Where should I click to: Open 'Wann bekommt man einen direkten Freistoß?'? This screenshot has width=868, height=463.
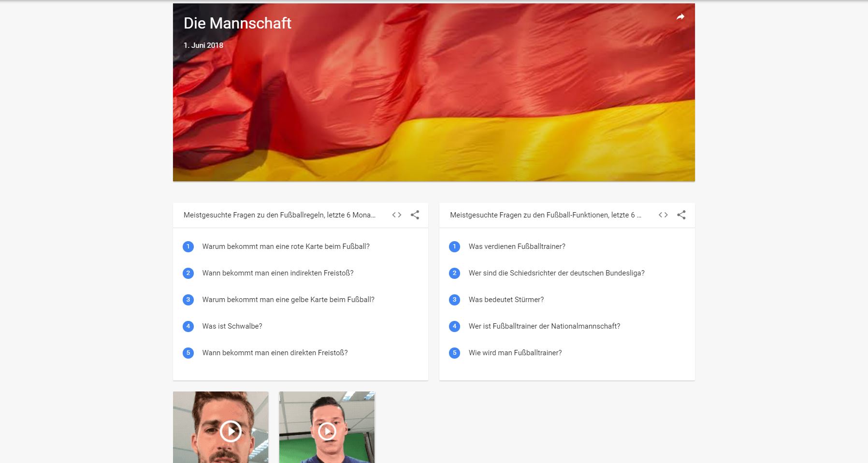point(275,353)
